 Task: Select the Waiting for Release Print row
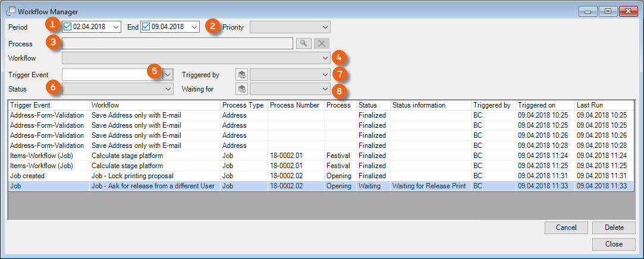[428, 186]
